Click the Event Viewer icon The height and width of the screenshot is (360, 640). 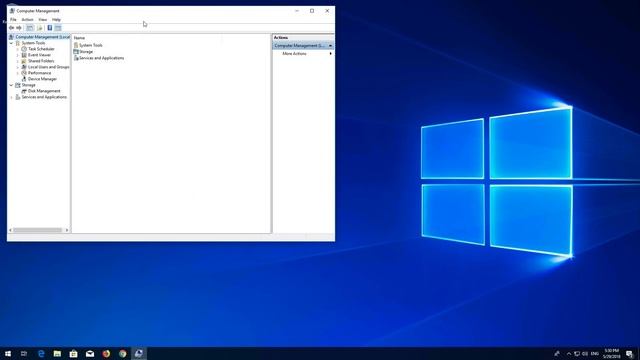pos(24,55)
